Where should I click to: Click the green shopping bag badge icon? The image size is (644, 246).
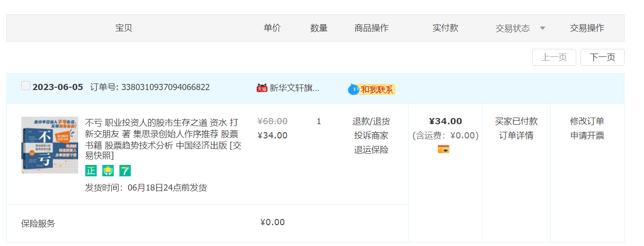point(108,171)
